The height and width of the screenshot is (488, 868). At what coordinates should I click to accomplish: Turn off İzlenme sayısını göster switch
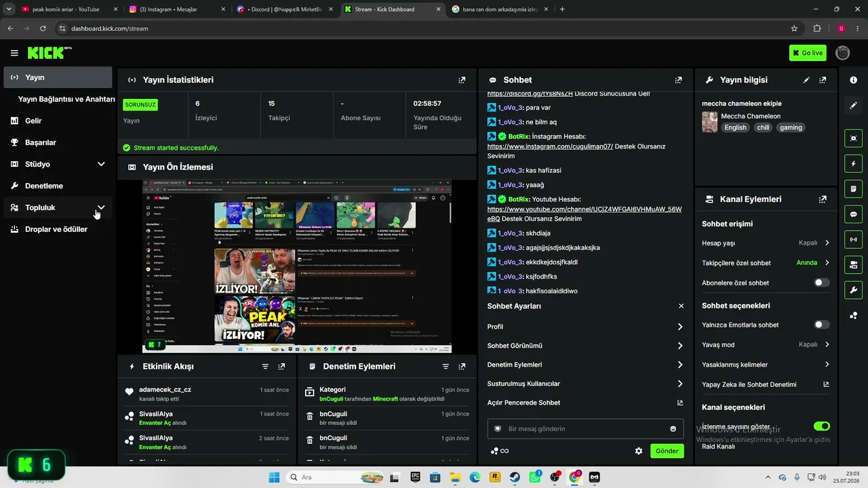pos(821,426)
